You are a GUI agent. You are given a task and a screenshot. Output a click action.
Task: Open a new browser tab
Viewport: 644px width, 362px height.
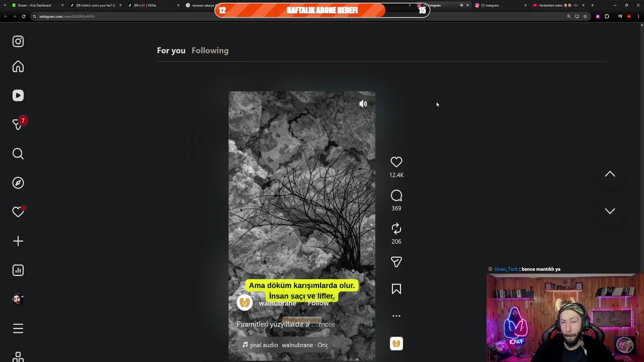pos(592,5)
